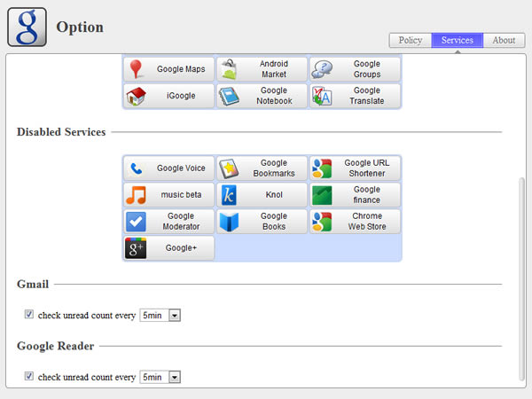The width and height of the screenshot is (532, 399).
Task: Open Gmail interval dropdown arrow
Action: 175,316
